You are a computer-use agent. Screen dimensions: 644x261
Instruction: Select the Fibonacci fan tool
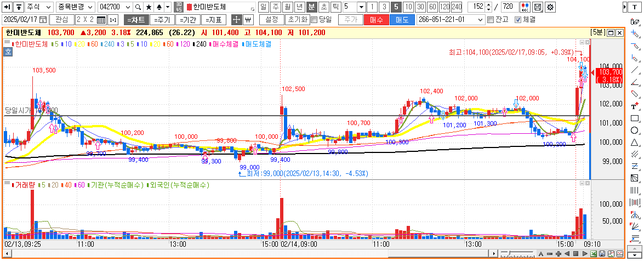634,226
